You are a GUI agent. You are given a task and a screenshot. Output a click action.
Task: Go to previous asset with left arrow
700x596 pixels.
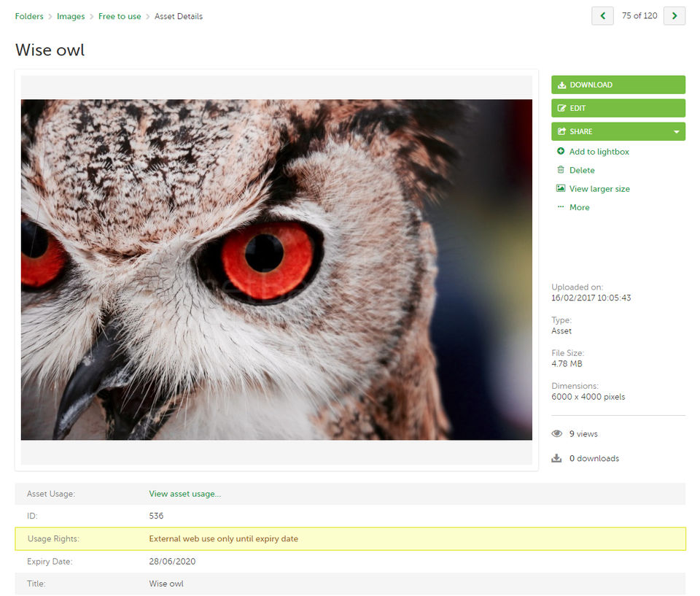[602, 16]
